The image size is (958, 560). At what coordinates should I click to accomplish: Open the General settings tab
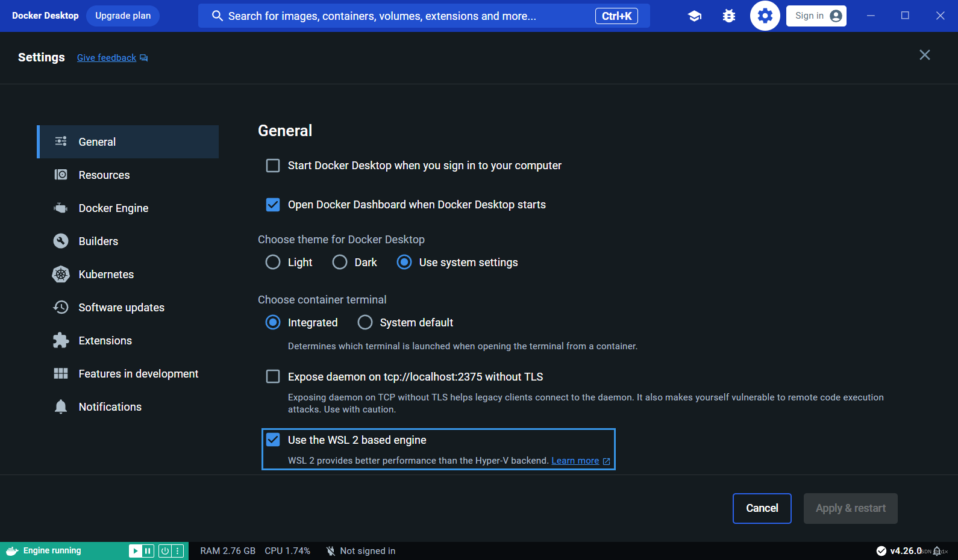click(x=128, y=142)
